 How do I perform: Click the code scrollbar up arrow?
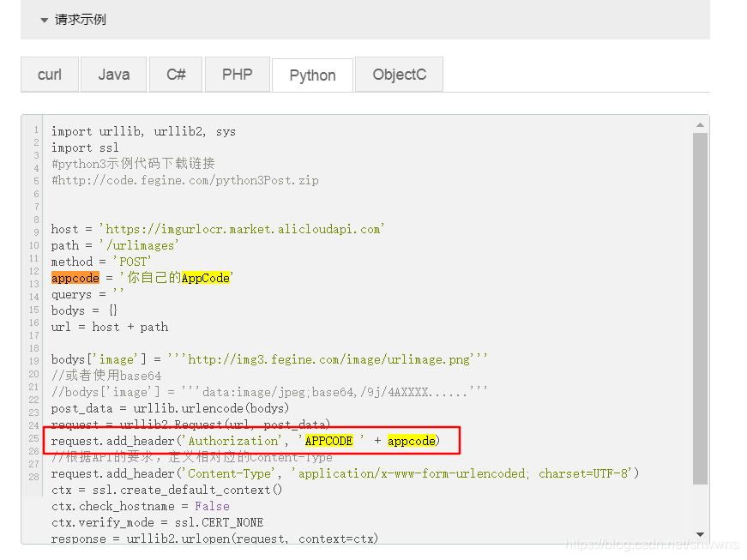pyautogui.click(x=700, y=125)
